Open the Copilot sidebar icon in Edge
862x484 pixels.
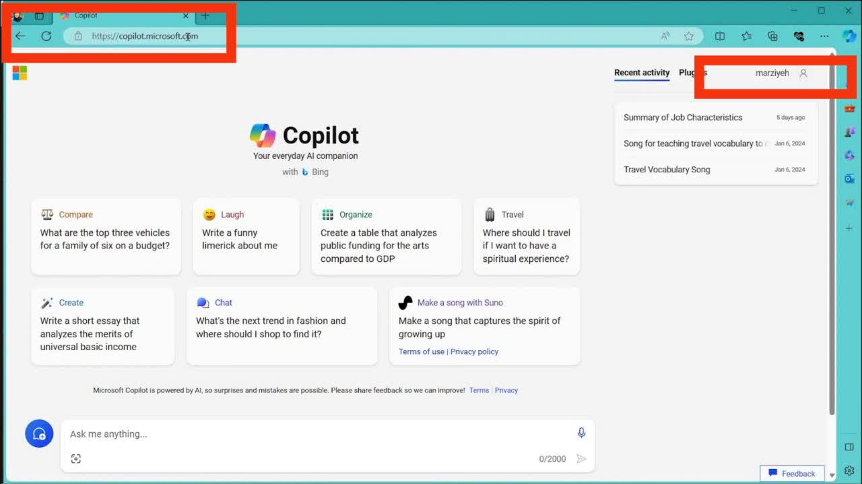[x=849, y=36]
